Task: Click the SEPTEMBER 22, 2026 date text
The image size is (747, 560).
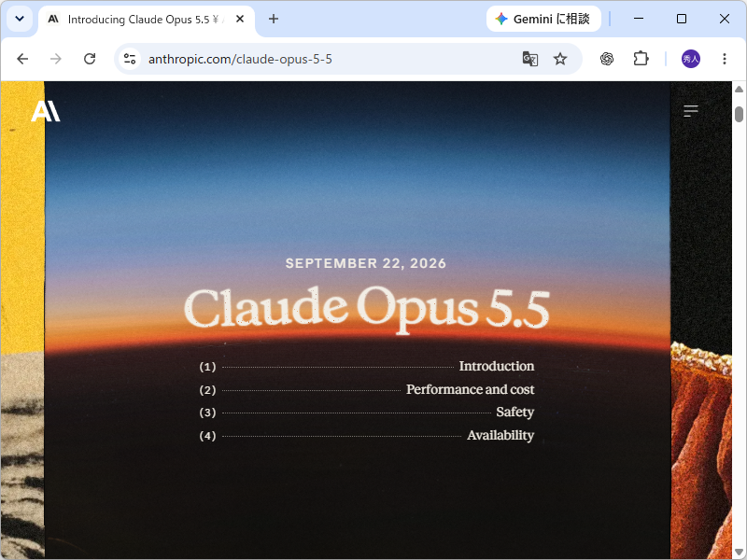Action: (x=366, y=263)
